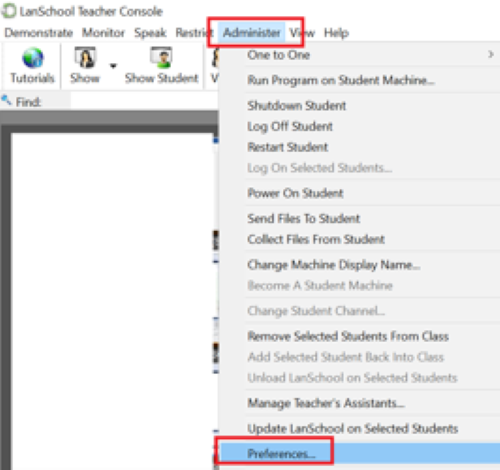Open the Monitor menu

pyautogui.click(x=103, y=33)
